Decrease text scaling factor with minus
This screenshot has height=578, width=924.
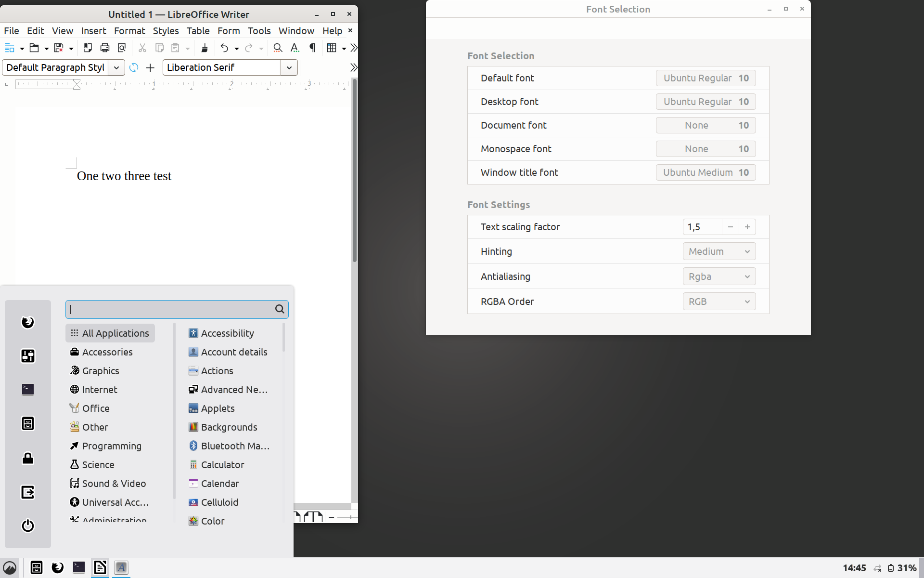pos(730,227)
